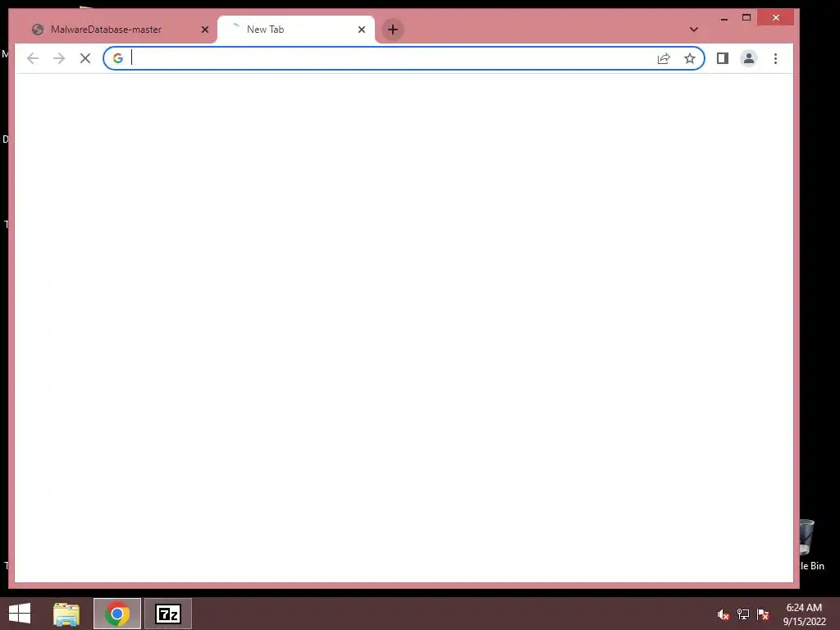
Task: Open the Chrome profile avatar menu
Action: coord(748,58)
